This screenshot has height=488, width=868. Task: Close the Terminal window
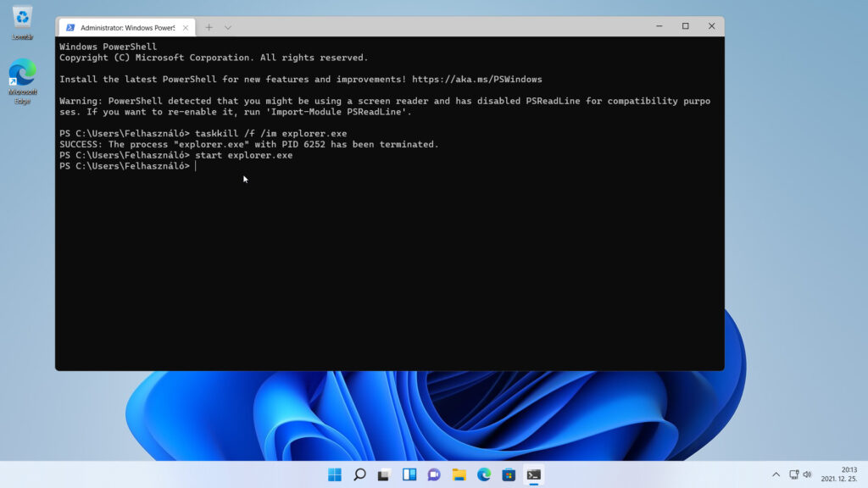[x=711, y=26]
